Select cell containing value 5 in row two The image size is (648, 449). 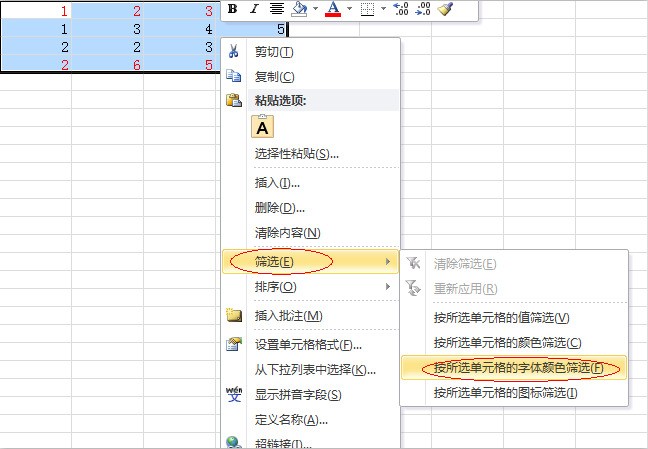click(252, 29)
